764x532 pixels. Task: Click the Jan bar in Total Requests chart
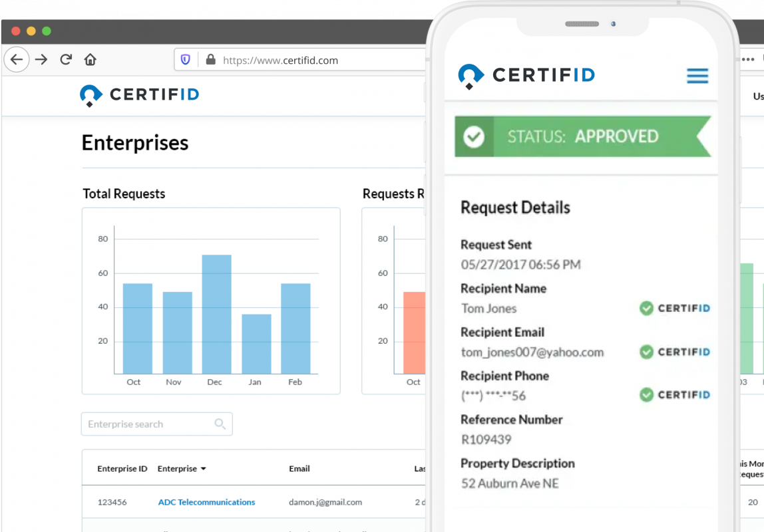(256, 344)
